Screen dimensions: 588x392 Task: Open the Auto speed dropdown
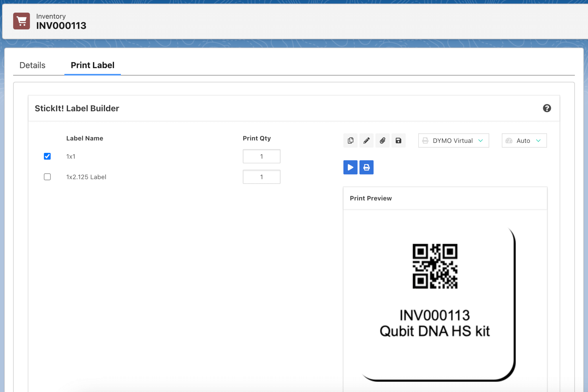click(x=524, y=141)
